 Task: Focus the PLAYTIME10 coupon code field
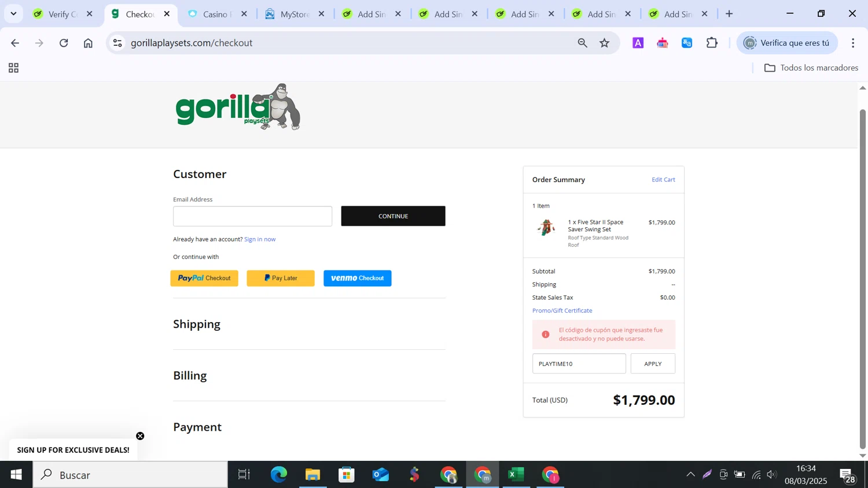click(x=579, y=364)
